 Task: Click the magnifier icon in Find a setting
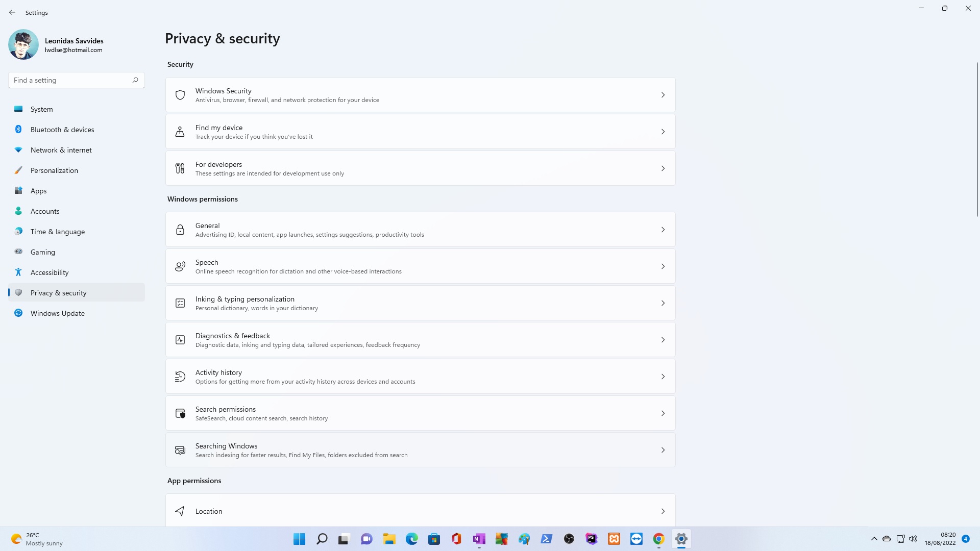(135, 80)
